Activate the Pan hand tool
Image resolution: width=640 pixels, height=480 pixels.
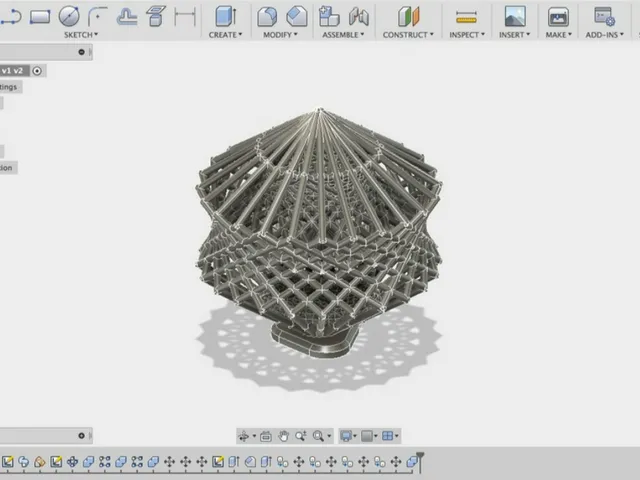(283, 436)
